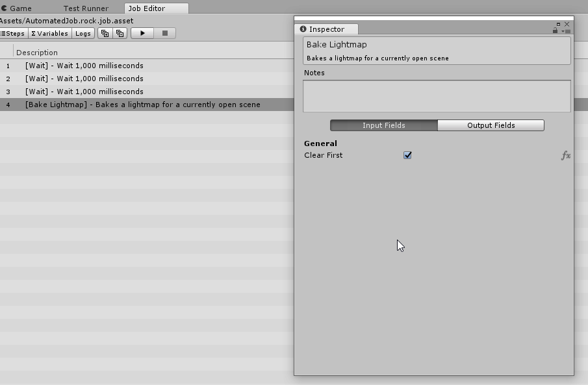The width and height of the screenshot is (588, 385).
Task: Click the fx expression icon for Clear First
Action: coord(565,155)
